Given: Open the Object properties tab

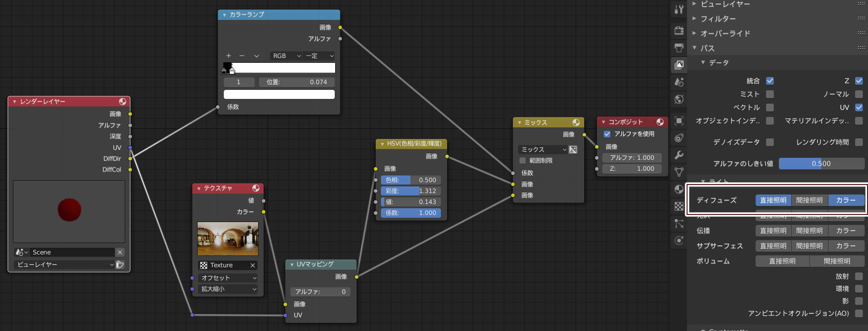Looking at the screenshot, I should (x=679, y=121).
